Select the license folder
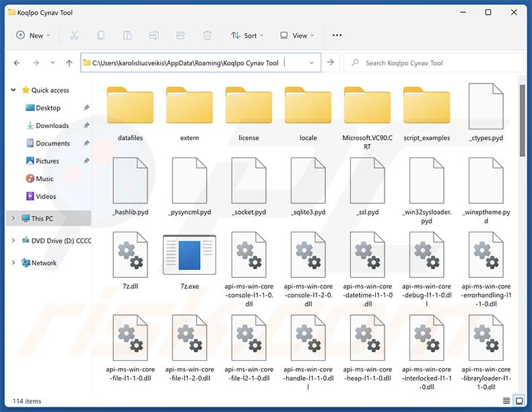Screen dimensions: 532x412 click(x=248, y=114)
